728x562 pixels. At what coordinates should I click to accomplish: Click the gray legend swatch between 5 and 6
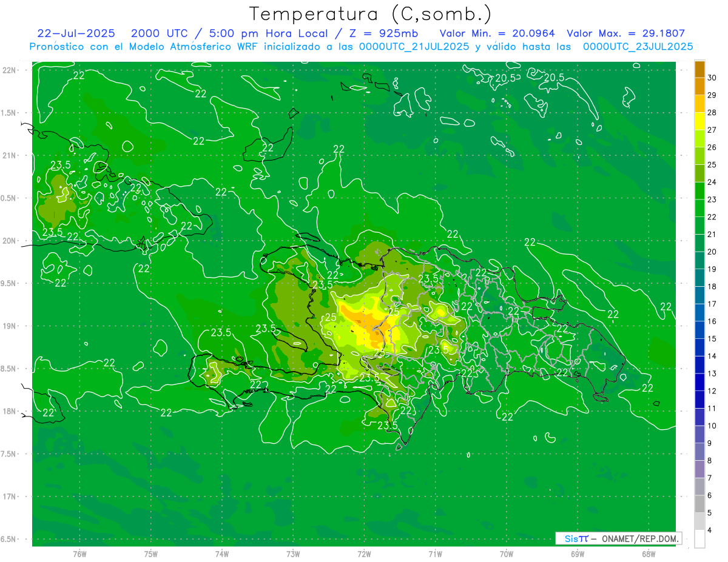pyautogui.click(x=699, y=504)
